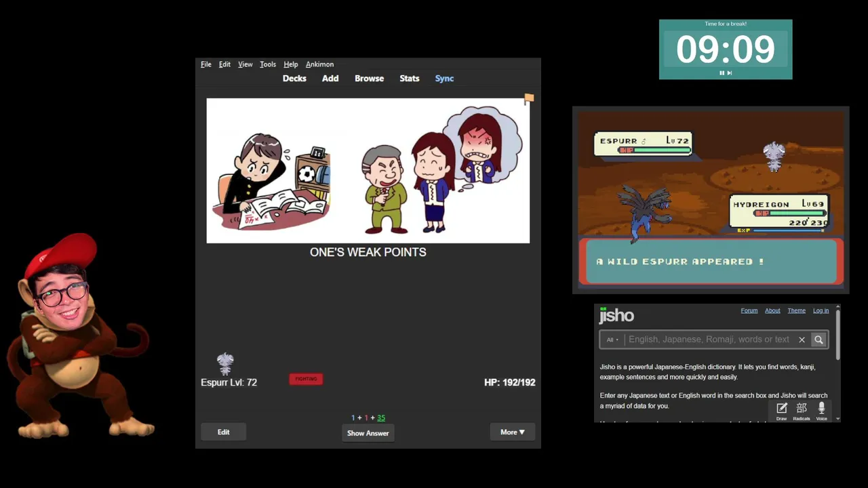Click the HP: 192/192 text
This screenshot has width=868, height=488.
click(x=510, y=382)
